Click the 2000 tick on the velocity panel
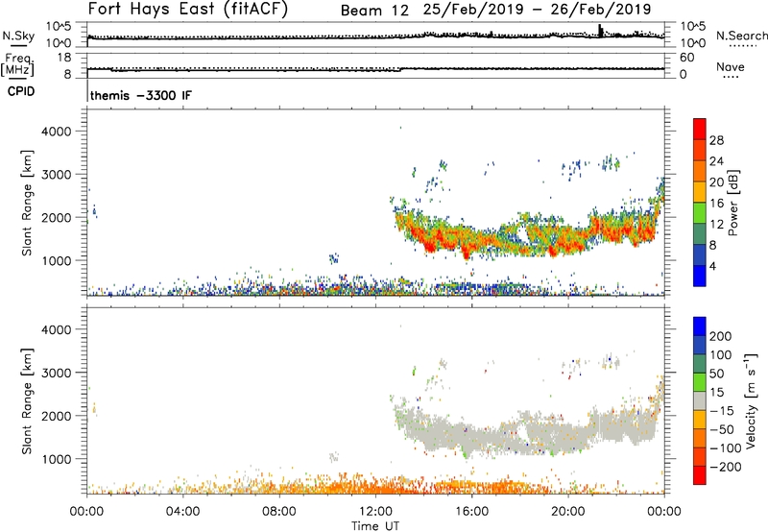Screen dimensions: 768x532 57,416
